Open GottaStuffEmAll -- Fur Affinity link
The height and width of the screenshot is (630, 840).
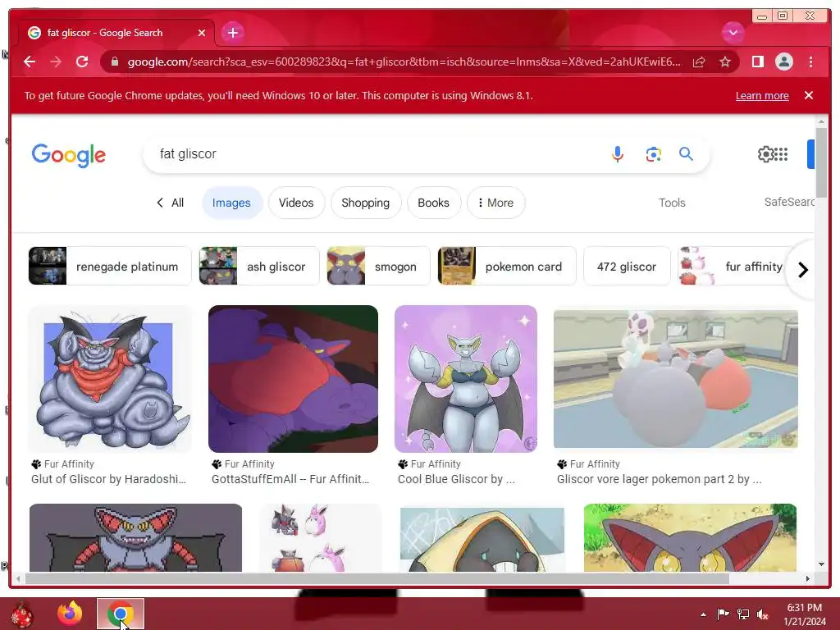(x=290, y=479)
